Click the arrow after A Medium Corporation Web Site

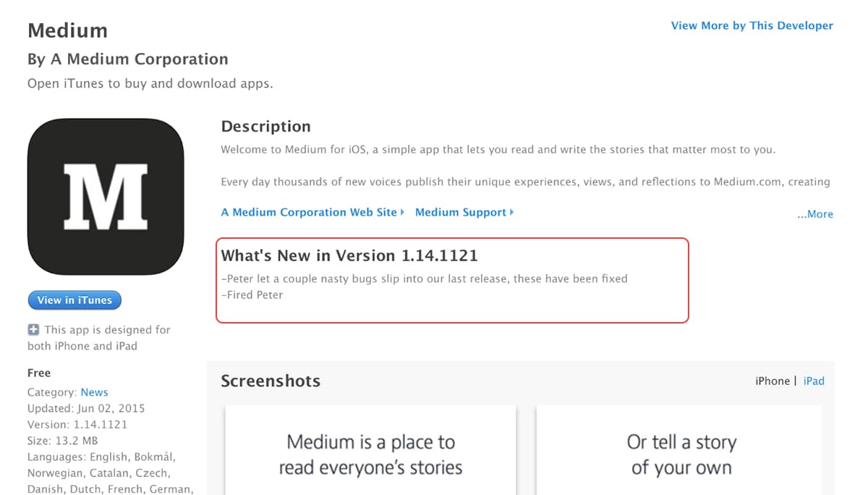(x=402, y=212)
